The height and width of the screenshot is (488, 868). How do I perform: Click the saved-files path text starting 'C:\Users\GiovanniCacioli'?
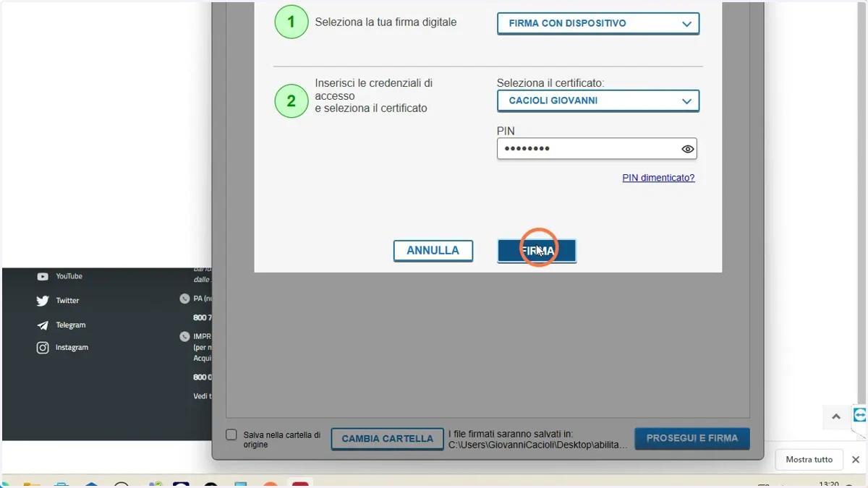(x=538, y=445)
